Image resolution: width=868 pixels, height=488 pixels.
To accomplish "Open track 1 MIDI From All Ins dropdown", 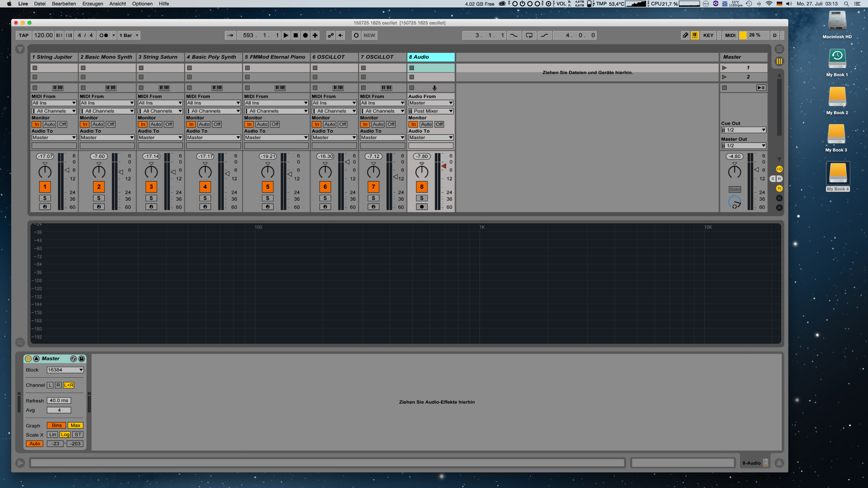I will (54, 103).
